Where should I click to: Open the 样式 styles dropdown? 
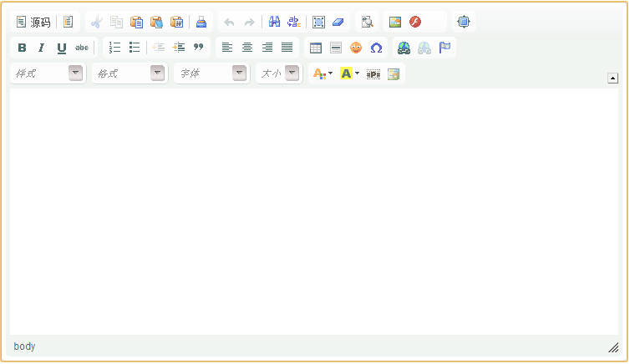tap(48, 73)
